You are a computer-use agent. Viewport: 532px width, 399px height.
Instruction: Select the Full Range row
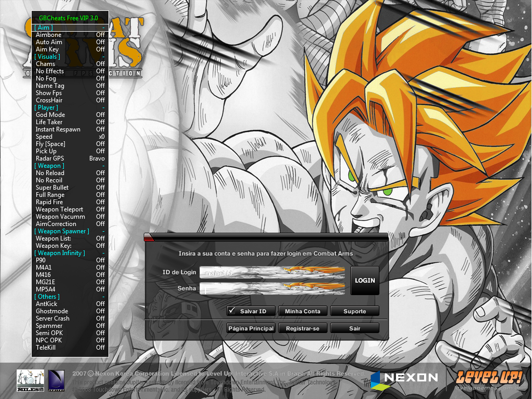[70, 195]
